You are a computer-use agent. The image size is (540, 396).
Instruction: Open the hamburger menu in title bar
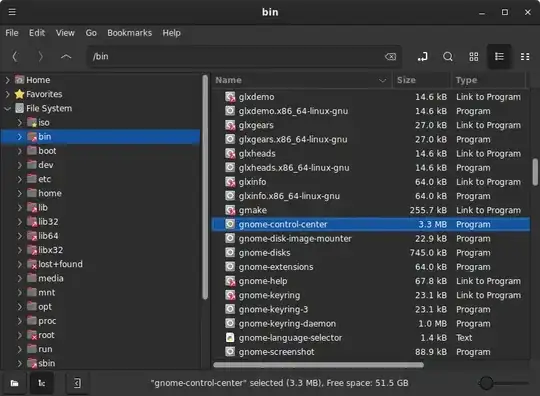[12, 12]
